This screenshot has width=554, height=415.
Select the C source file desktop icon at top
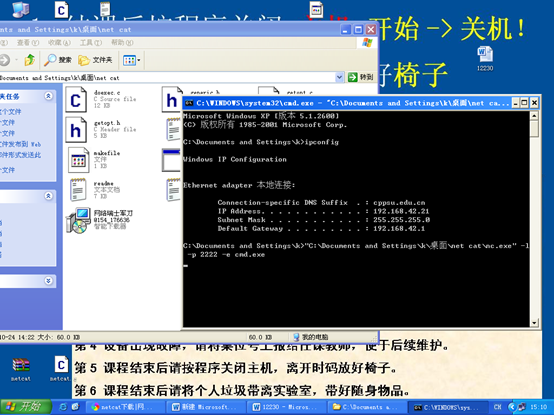coord(61,10)
